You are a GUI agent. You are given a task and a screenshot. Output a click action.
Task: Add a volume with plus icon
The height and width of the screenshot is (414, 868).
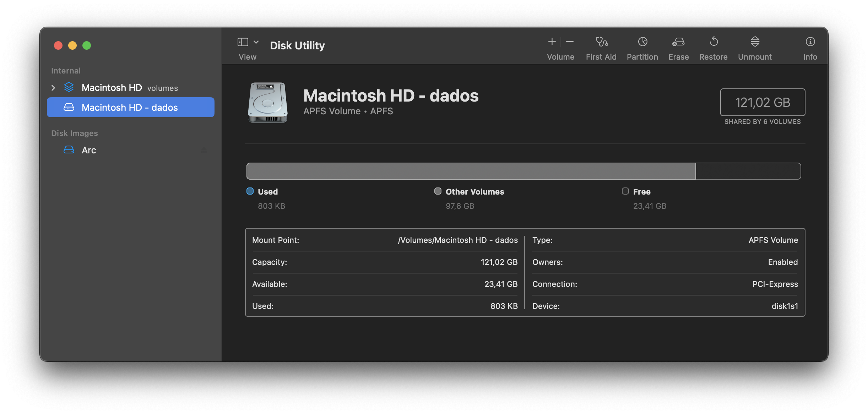pyautogui.click(x=552, y=42)
